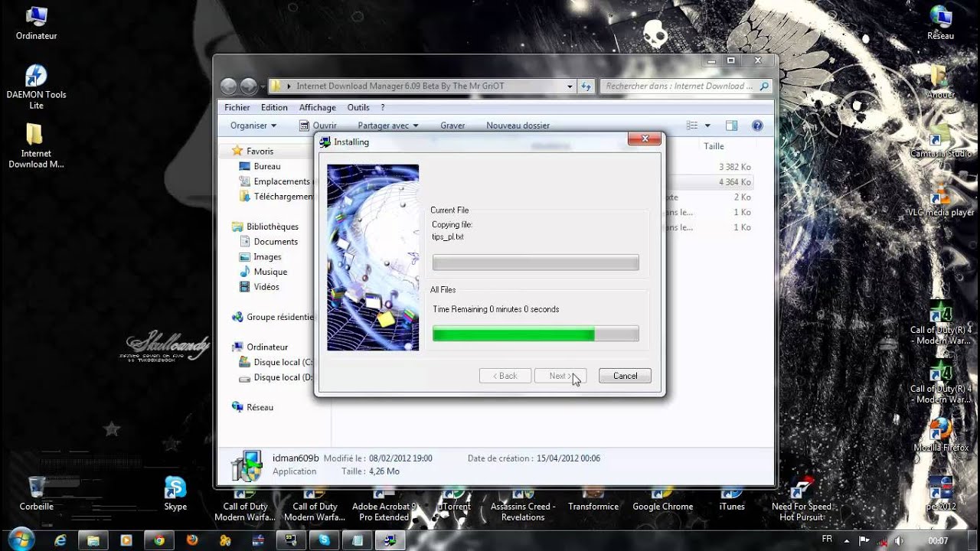
Task: Click the disabled Next button in installer
Action: pos(560,376)
